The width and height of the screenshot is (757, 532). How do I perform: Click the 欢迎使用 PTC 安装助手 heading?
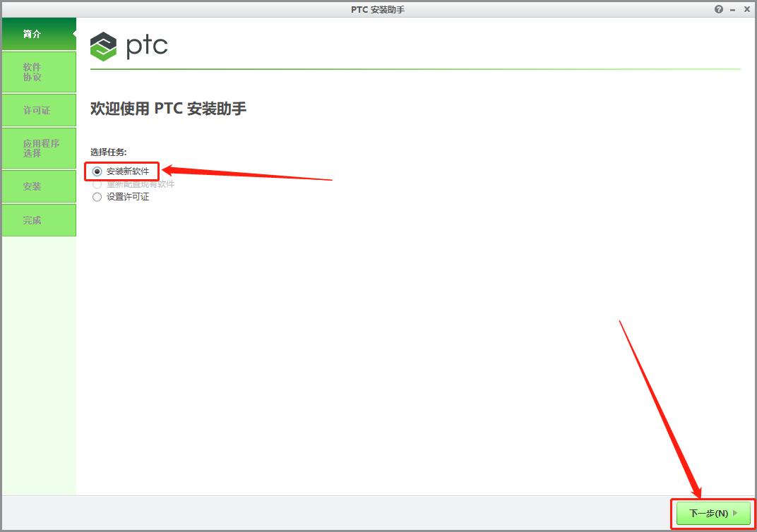click(x=169, y=109)
